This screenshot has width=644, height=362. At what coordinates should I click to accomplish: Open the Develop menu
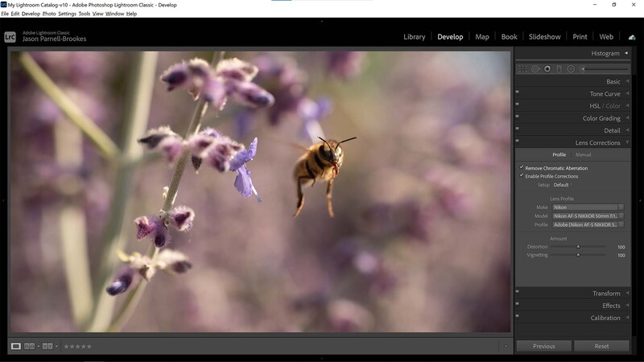(x=31, y=14)
